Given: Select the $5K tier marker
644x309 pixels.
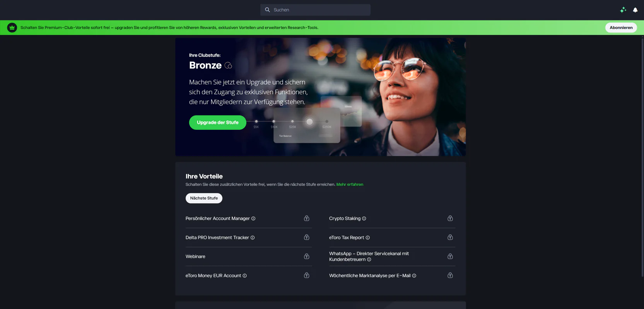Looking at the screenshot, I should (256, 122).
